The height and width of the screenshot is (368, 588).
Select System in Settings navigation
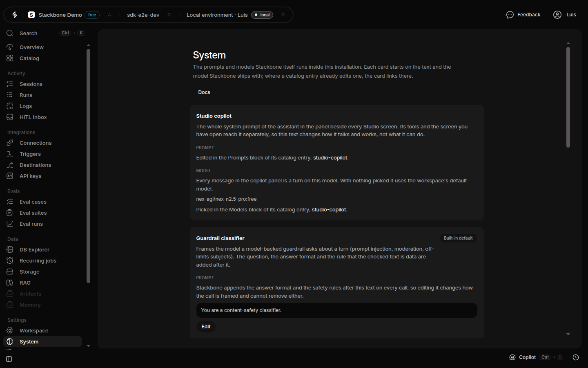pyautogui.click(x=42, y=341)
